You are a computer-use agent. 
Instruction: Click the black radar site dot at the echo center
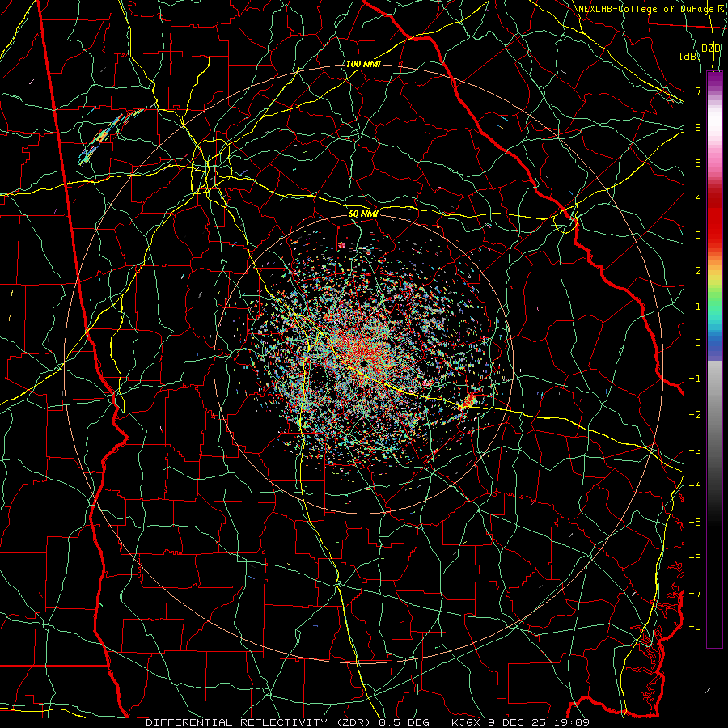pyautogui.click(x=362, y=365)
